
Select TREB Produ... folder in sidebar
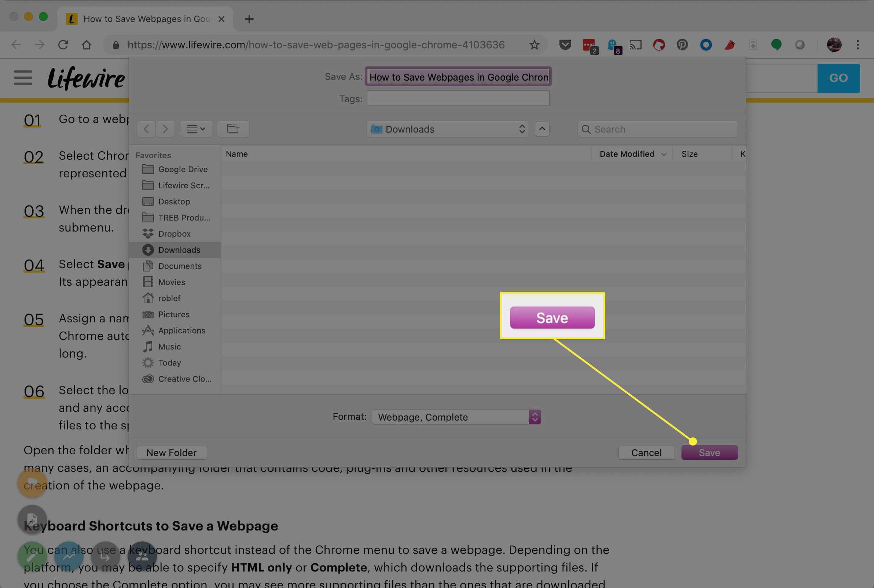click(175, 218)
